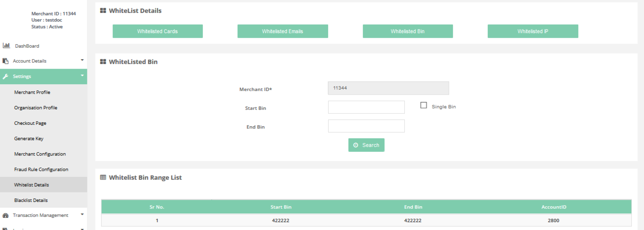Open the Whitelisted Cards tab
Screen dimensions: 644x230
(158, 31)
